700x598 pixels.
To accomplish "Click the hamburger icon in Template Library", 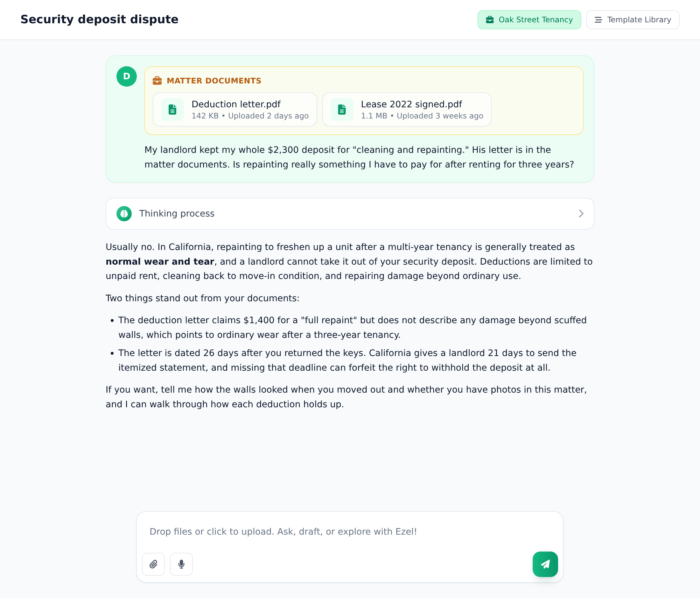I will click(598, 20).
